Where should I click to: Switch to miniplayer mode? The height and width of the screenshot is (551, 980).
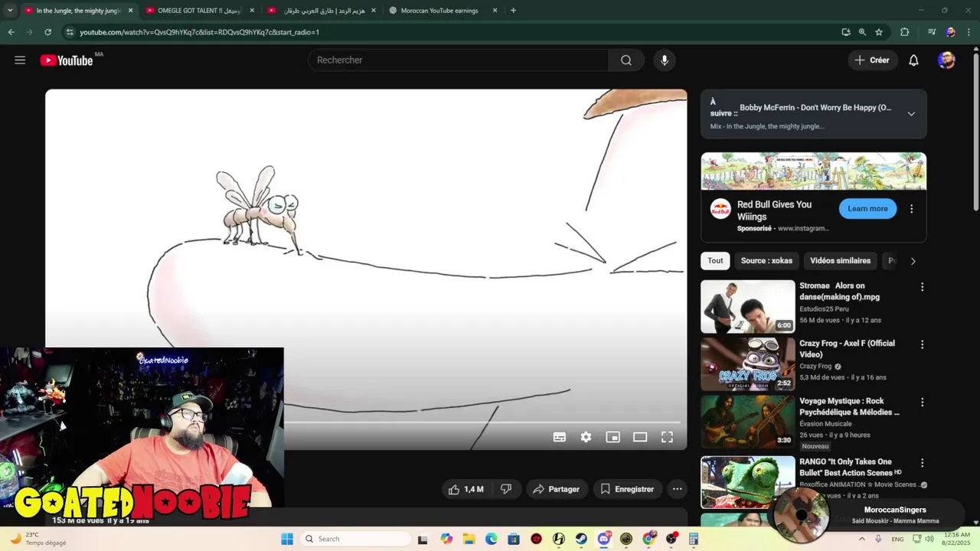click(x=612, y=437)
